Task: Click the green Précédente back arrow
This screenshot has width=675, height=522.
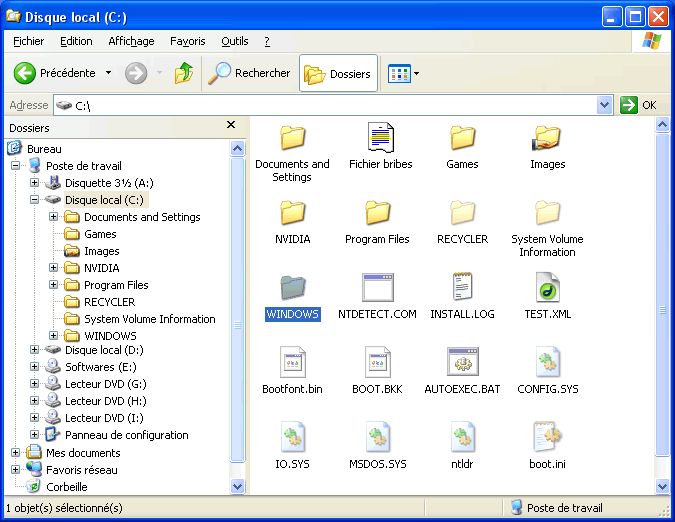Action: point(25,73)
